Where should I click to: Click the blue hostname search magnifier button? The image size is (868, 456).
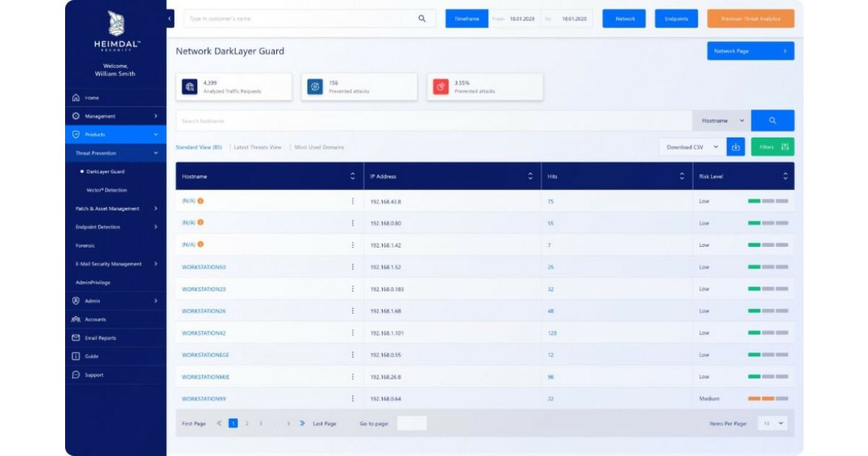click(772, 121)
